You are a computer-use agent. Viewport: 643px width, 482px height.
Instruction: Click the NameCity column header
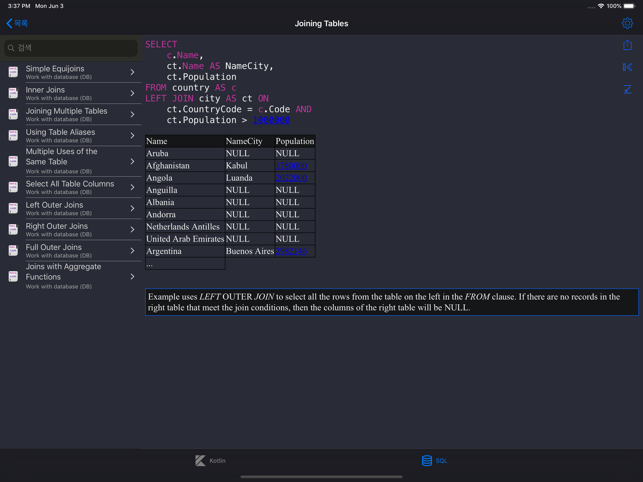point(250,141)
